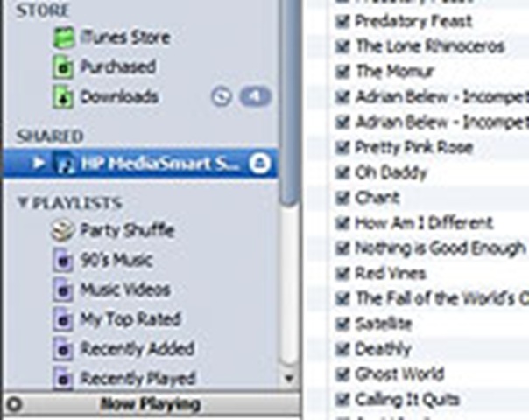Screen dimensions: 529x420
Task: Open the iTunes Store icon
Action: 63,38
